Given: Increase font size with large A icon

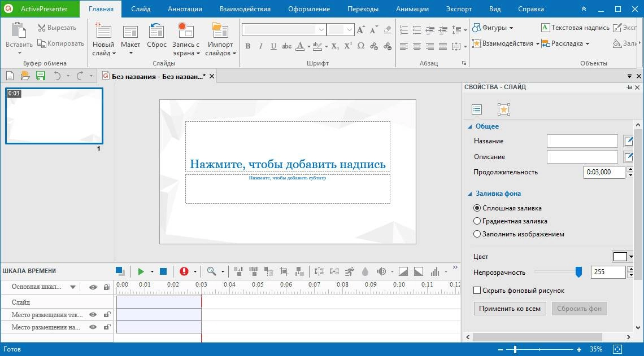Looking at the screenshot, I should click(x=360, y=29).
